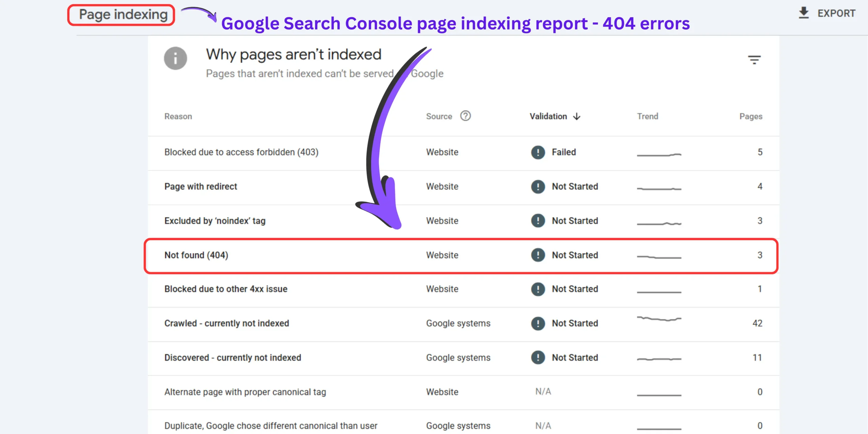Sort by the Validation column header

click(x=548, y=116)
